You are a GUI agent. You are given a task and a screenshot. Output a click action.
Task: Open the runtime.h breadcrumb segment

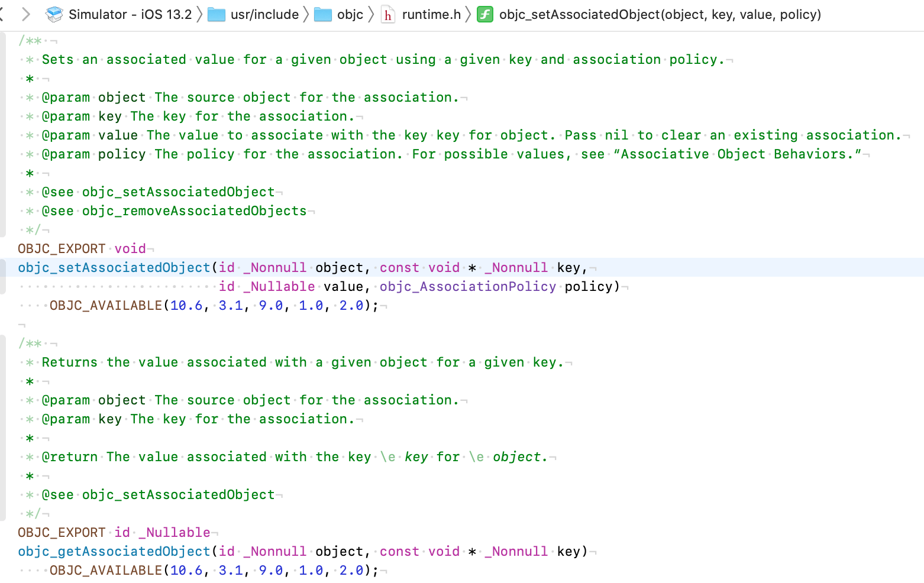coord(431,14)
